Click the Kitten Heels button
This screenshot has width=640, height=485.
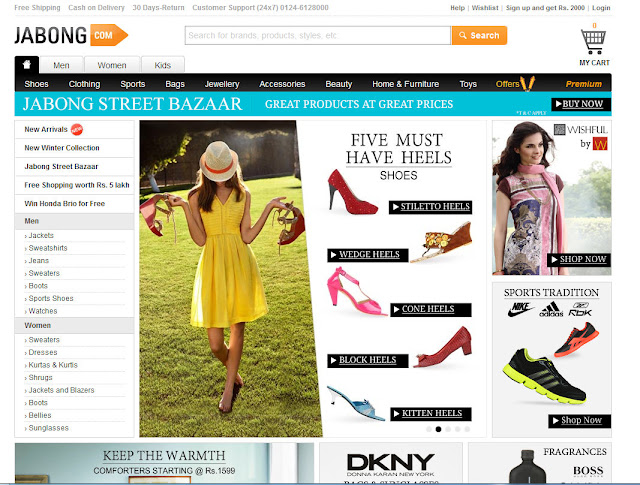tap(431, 414)
